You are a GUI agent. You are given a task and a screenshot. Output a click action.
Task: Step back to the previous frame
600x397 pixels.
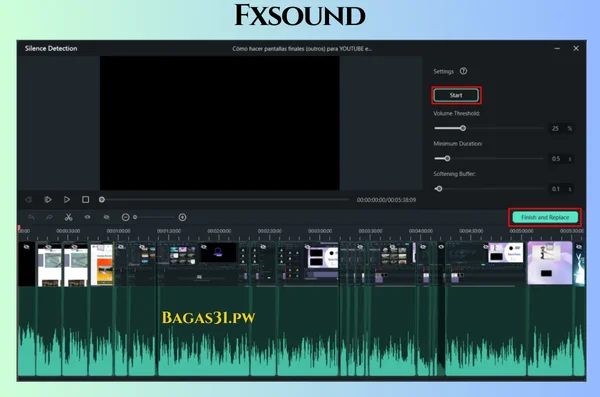point(28,199)
